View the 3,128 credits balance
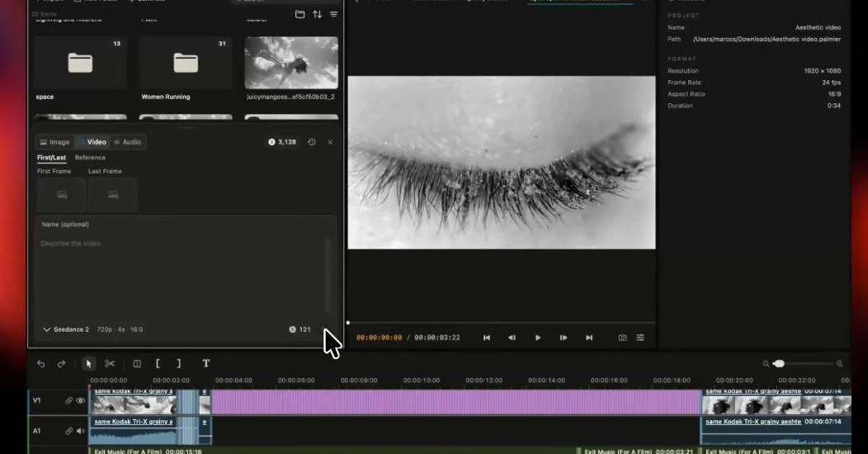Screen dimensions: 868x454 point(282,142)
